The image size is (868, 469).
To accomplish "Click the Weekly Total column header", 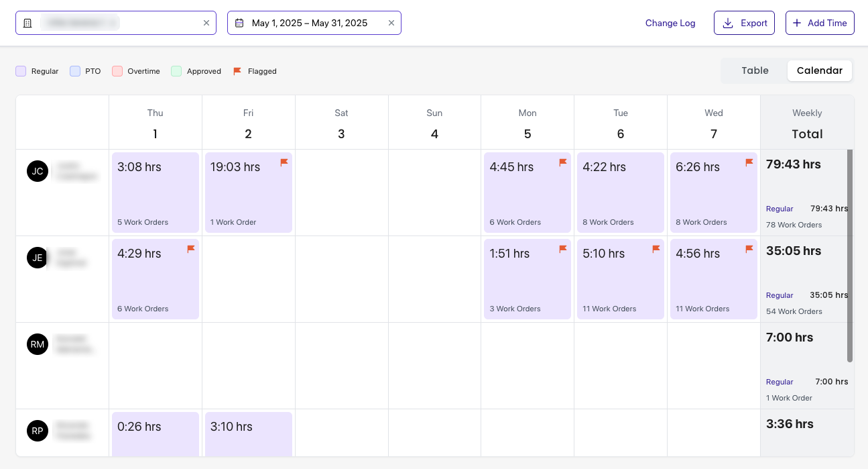I will pos(807,123).
